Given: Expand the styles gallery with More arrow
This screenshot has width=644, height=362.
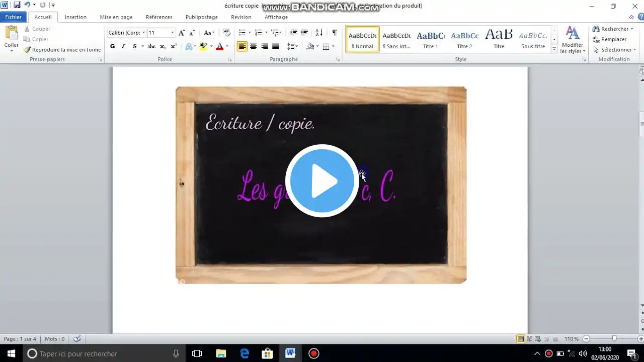Looking at the screenshot, I should coord(554,49).
